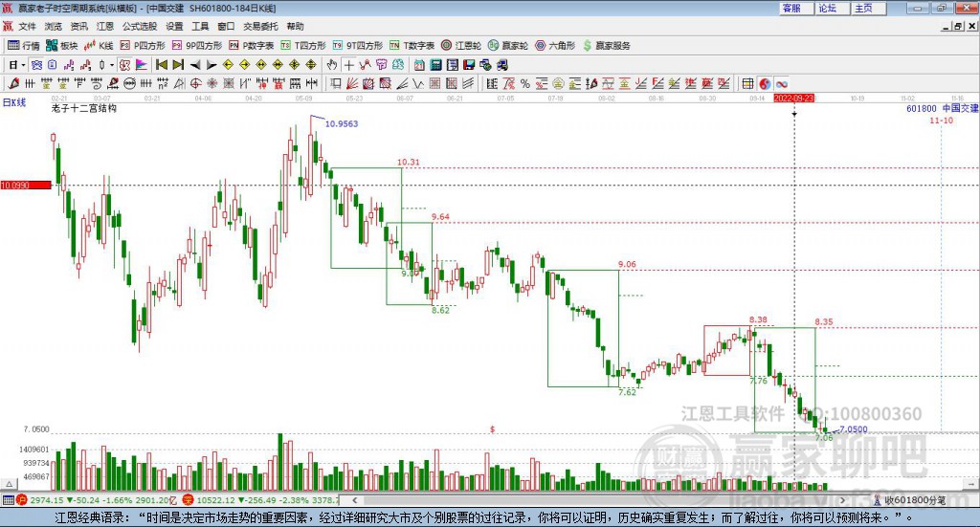
Task: Open the calculator tool
Action: click(x=435, y=65)
